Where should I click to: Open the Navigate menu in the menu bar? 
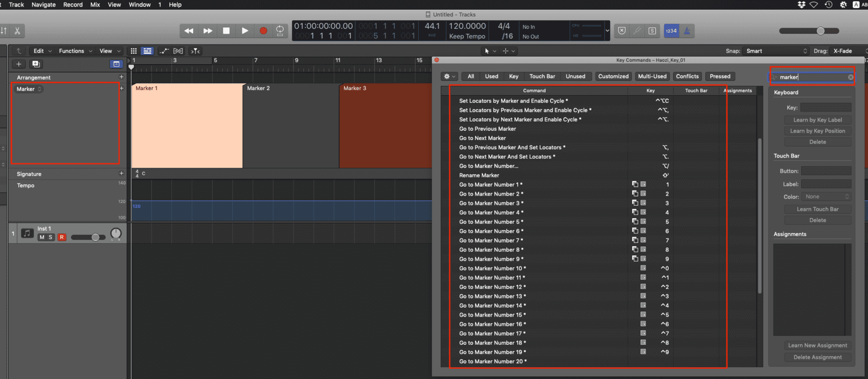pyautogui.click(x=43, y=4)
